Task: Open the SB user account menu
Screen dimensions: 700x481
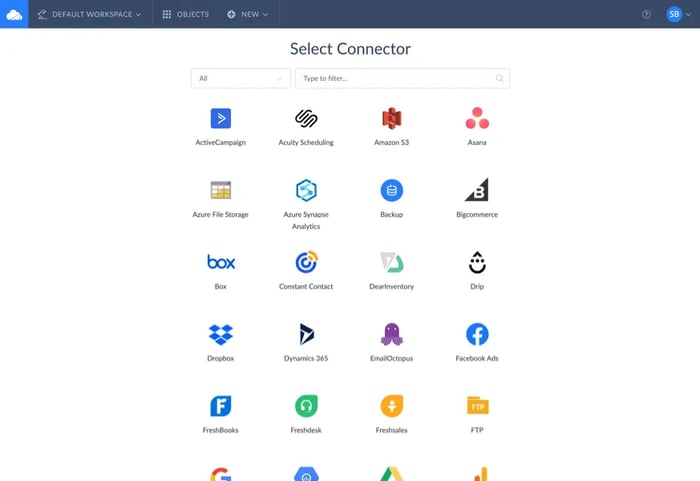Action: (x=679, y=14)
